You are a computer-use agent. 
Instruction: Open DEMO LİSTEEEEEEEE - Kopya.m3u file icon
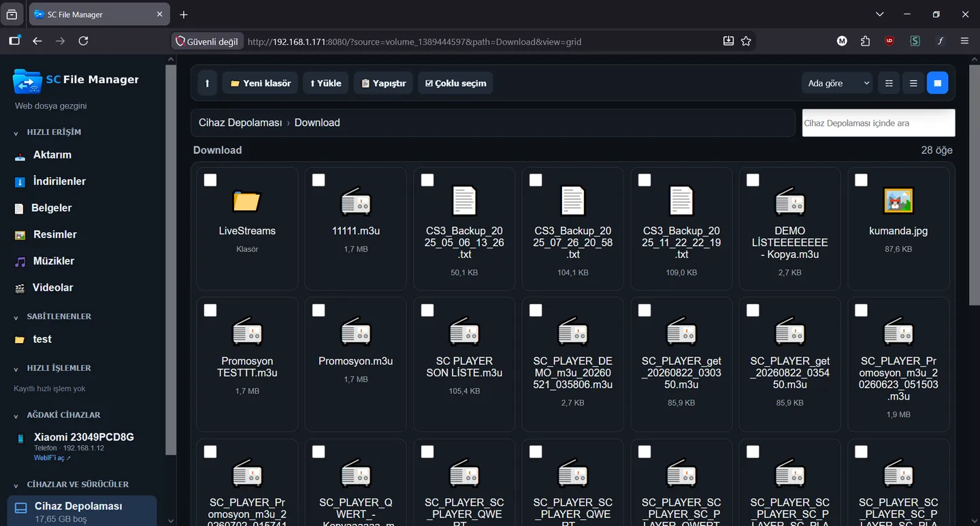point(790,201)
